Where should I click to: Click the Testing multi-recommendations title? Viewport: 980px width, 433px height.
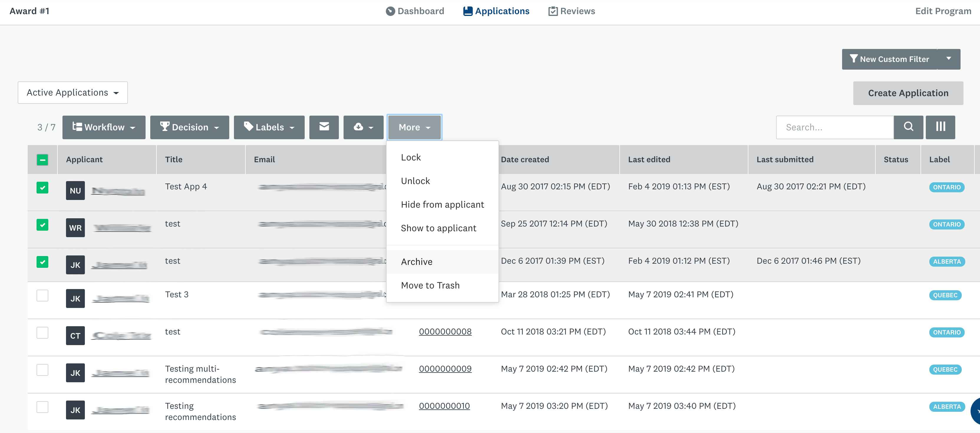click(x=200, y=374)
